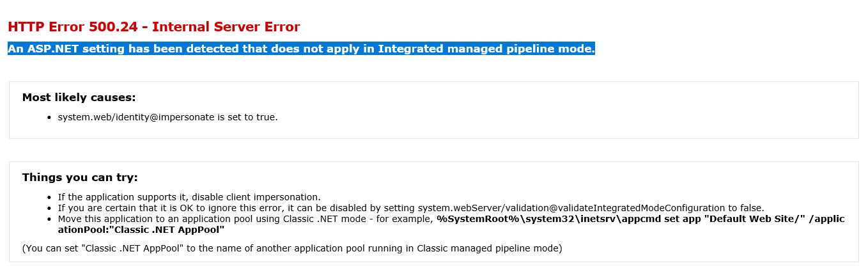Click the "Most likely causes:" heading
The width and height of the screenshot is (868, 270).
pyautogui.click(x=79, y=97)
